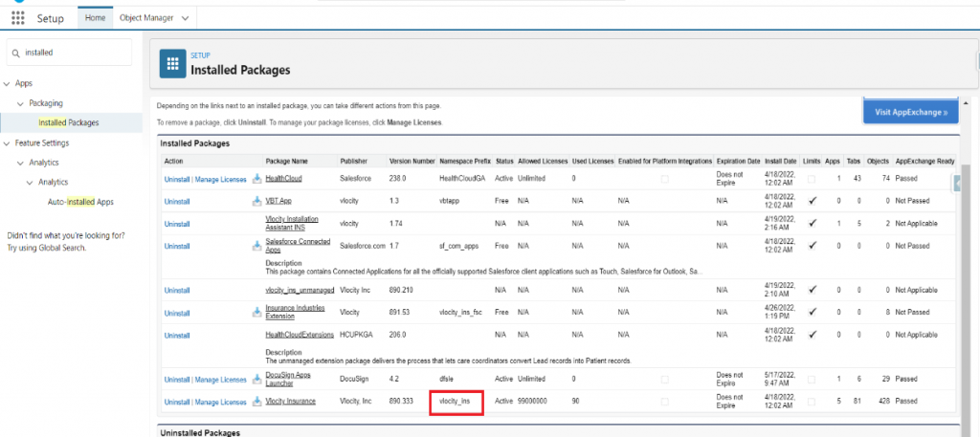Click the Version Number column header
The width and height of the screenshot is (980, 437).
412,161
